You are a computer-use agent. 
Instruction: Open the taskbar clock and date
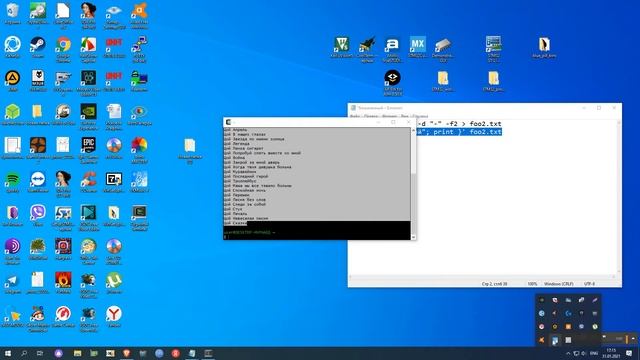[611, 353]
